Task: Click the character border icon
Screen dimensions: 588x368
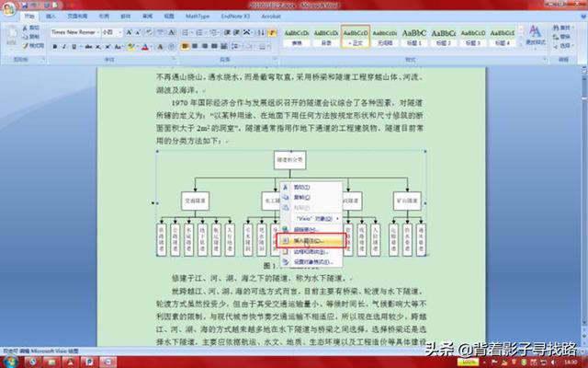Action: coord(172,33)
